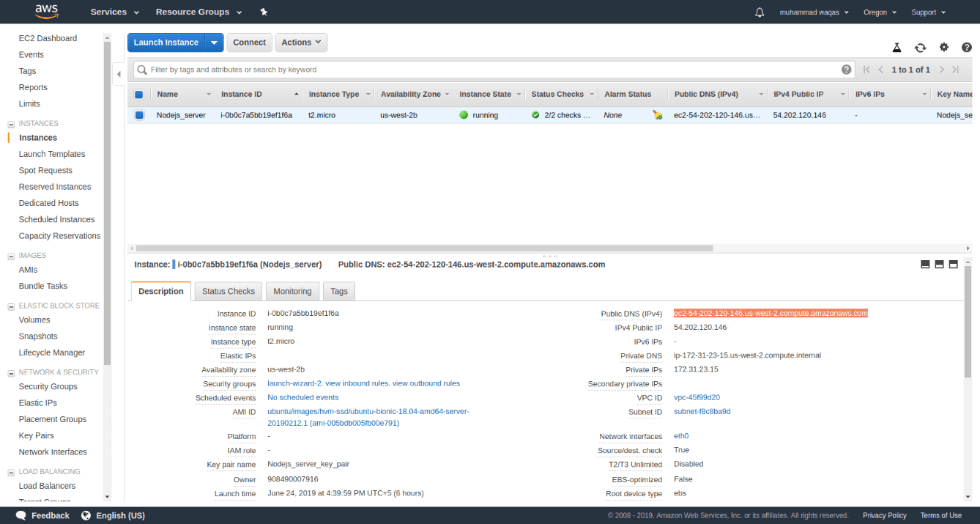
Task: Open help via the question mark icon
Action: click(967, 46)
